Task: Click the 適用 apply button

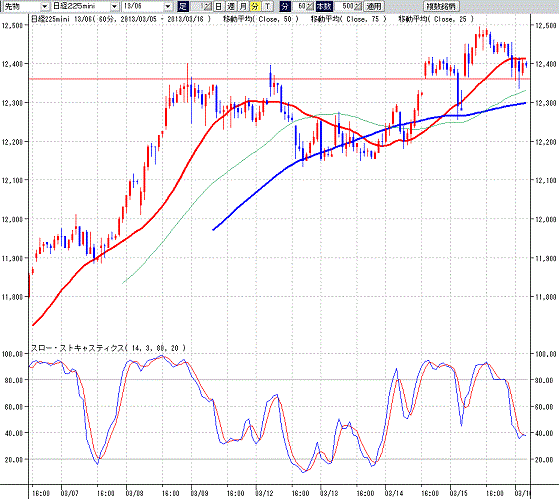Action: point(374,6)
